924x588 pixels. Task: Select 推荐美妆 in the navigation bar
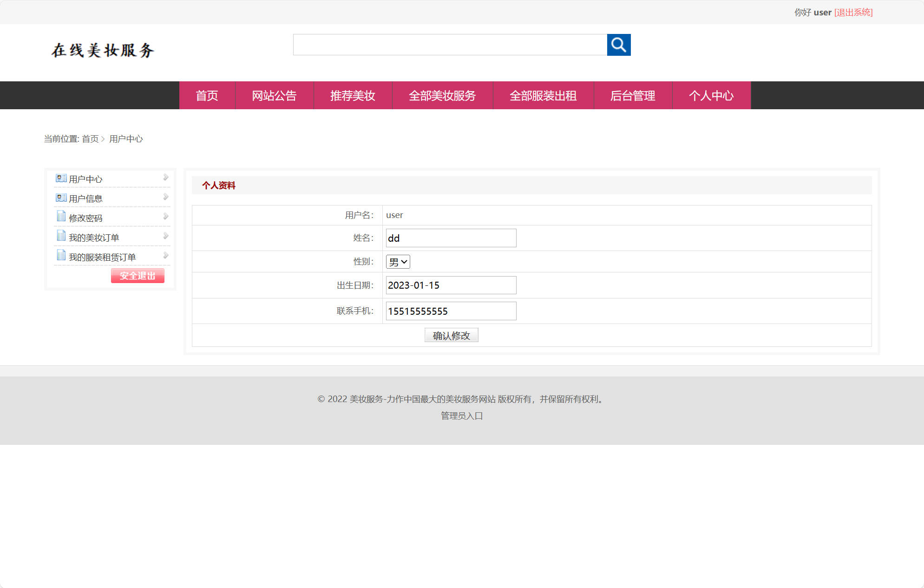(353, 96)
